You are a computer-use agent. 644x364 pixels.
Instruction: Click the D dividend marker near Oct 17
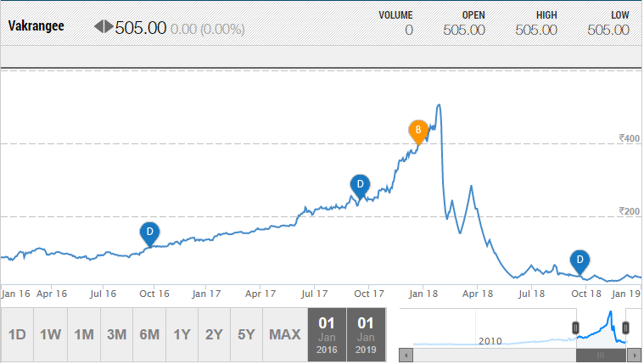click(x=361, y=185)
